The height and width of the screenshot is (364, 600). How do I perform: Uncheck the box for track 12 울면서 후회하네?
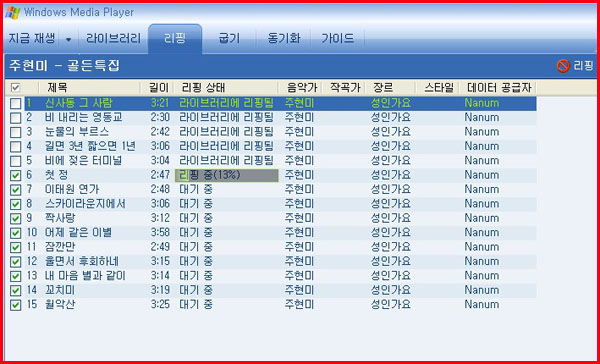click(x=15, y=262)
